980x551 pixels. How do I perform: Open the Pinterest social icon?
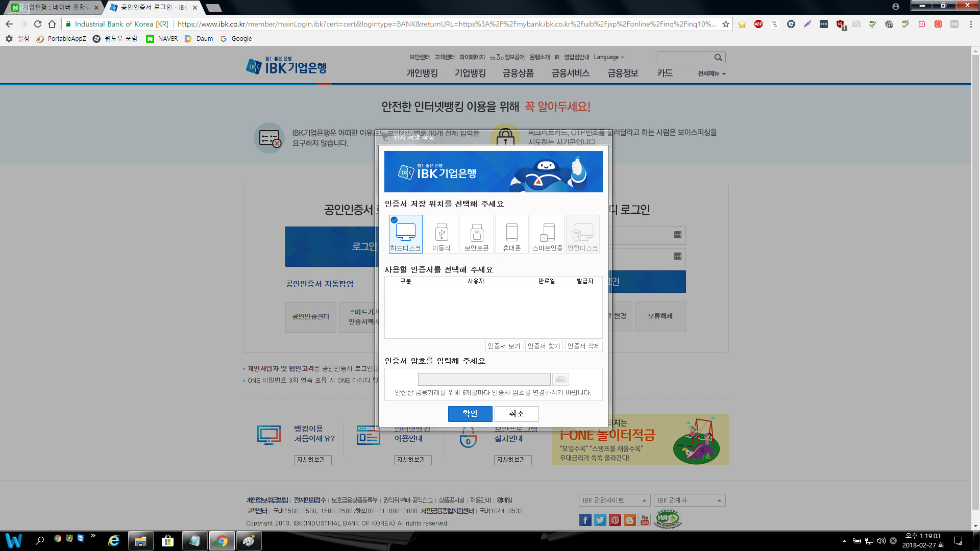click(x=615, y=520)
